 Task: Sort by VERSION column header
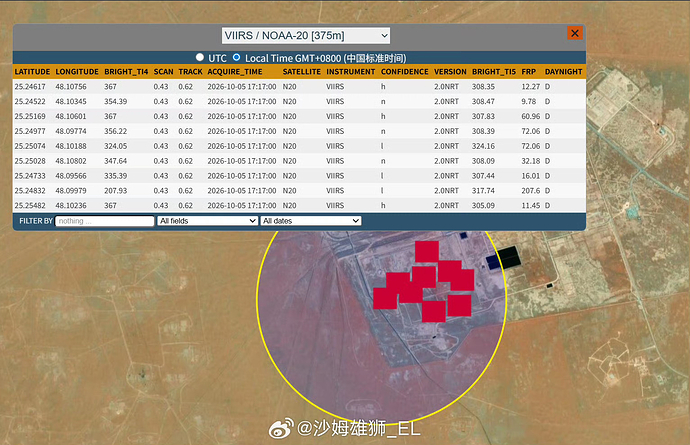(450, 72)
